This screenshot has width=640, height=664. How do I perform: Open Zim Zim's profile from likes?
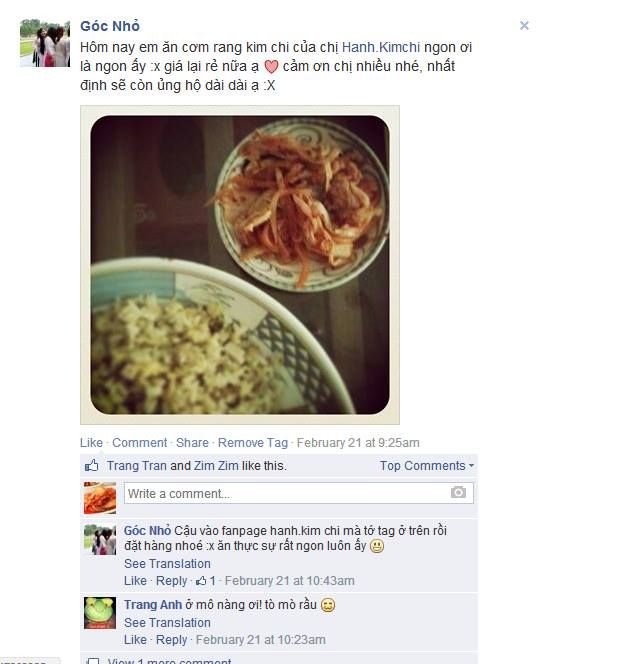tap(216, 465)
